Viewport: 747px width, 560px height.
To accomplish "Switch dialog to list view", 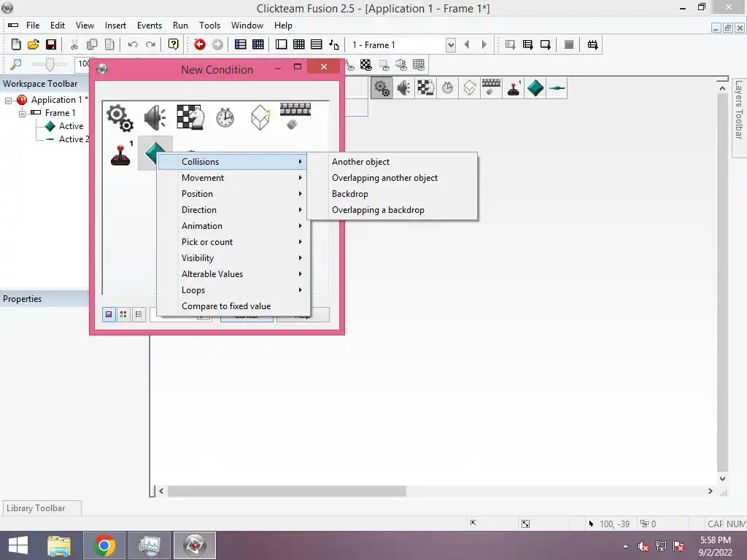I will (139, 314).
